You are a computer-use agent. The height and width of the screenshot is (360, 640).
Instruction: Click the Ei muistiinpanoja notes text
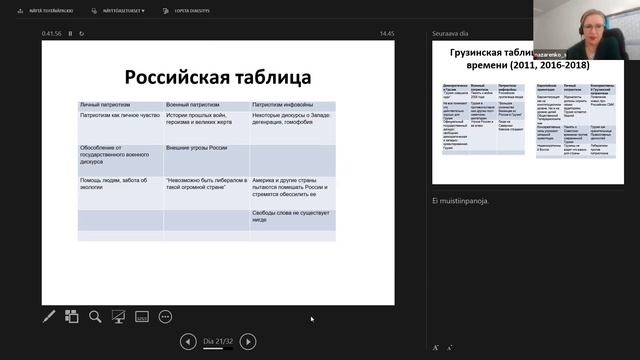pos(460,201)
